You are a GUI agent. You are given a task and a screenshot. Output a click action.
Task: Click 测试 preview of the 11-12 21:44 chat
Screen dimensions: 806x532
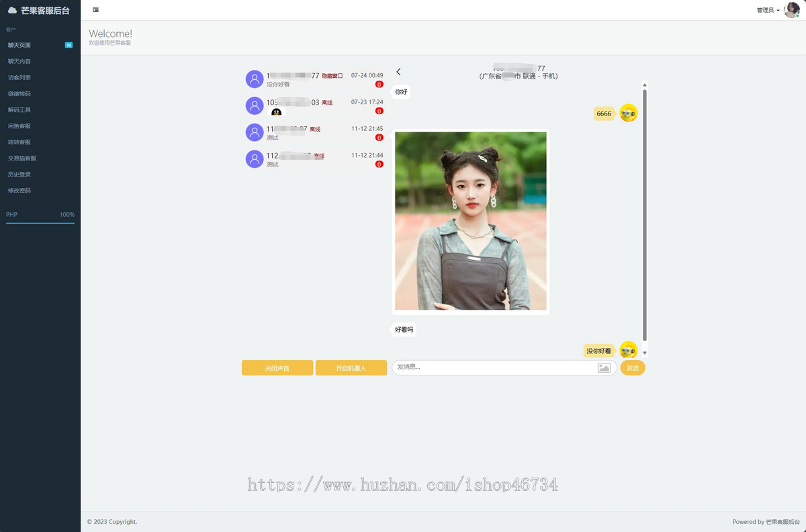coord(272,165)
